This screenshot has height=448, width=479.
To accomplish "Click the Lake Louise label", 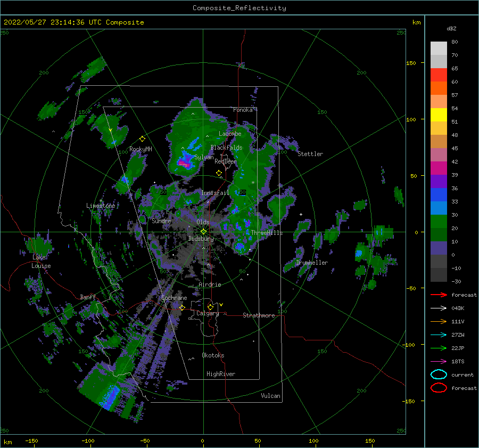I will [x=41, y=262].
